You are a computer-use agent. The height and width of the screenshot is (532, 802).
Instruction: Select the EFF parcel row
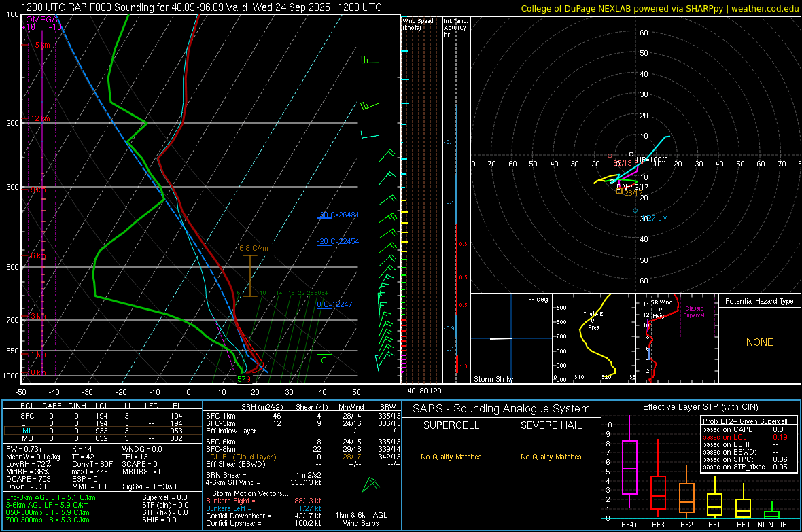pos(103,423)
